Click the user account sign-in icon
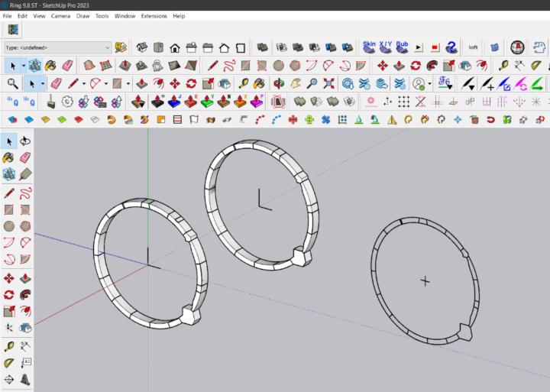Viewport: 550px width, 392px height. [x=419, y=83]
